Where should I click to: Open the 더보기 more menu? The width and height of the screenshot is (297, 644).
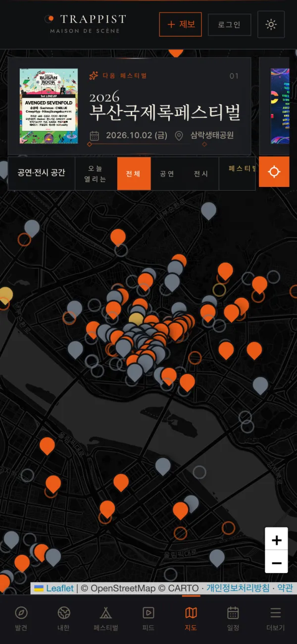pyautogui.click(x=276, y=619)
